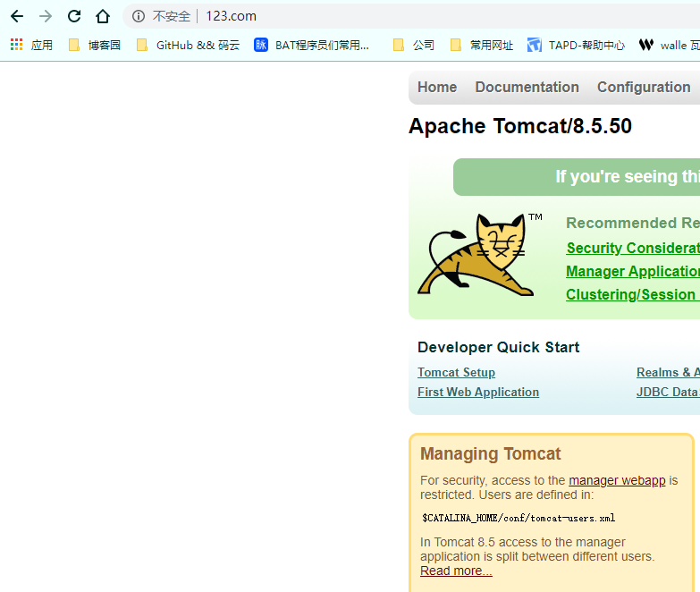
Task: Click the browser forward arrow
Action: [x=46, y=16]
